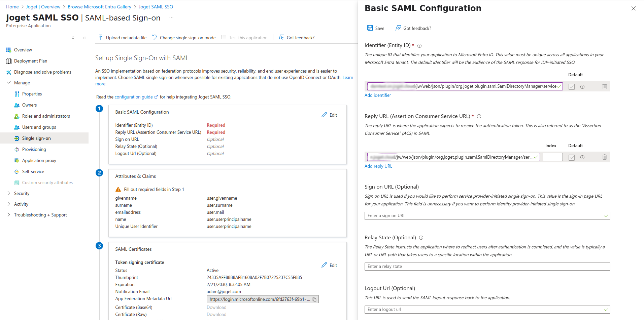Toggle Default checkbox for the Identifier row

pos(571,87)
